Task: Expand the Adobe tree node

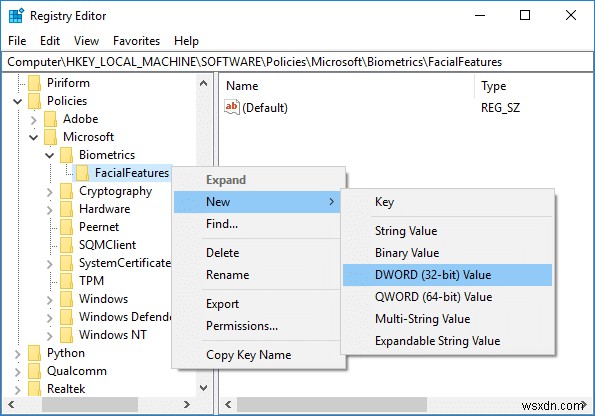Action: point(33,120)
